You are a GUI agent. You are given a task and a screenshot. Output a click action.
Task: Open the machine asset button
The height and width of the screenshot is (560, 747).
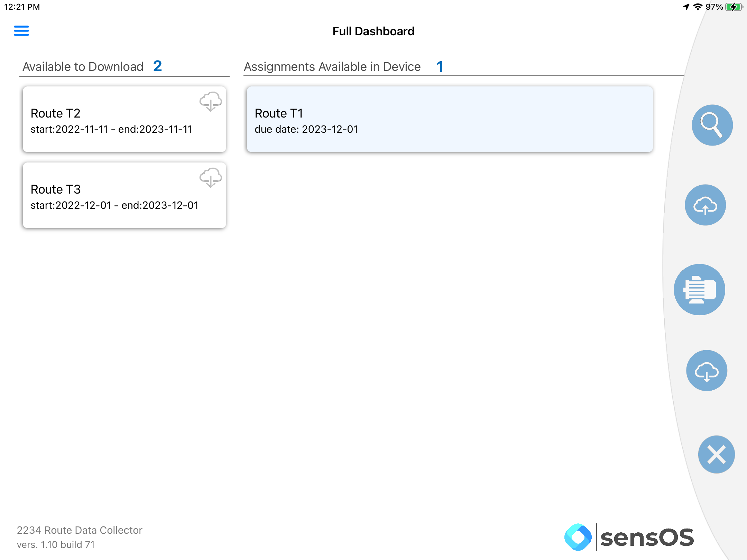[x=699, y=290]
